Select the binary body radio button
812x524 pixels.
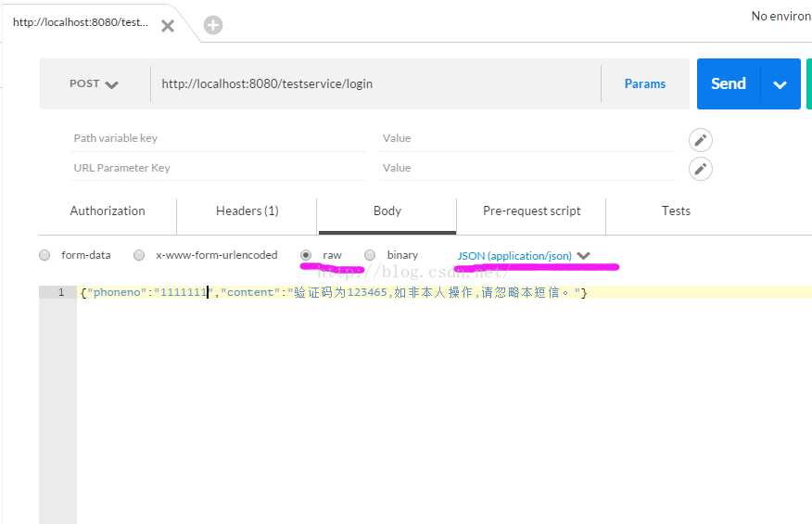[370, 255]
